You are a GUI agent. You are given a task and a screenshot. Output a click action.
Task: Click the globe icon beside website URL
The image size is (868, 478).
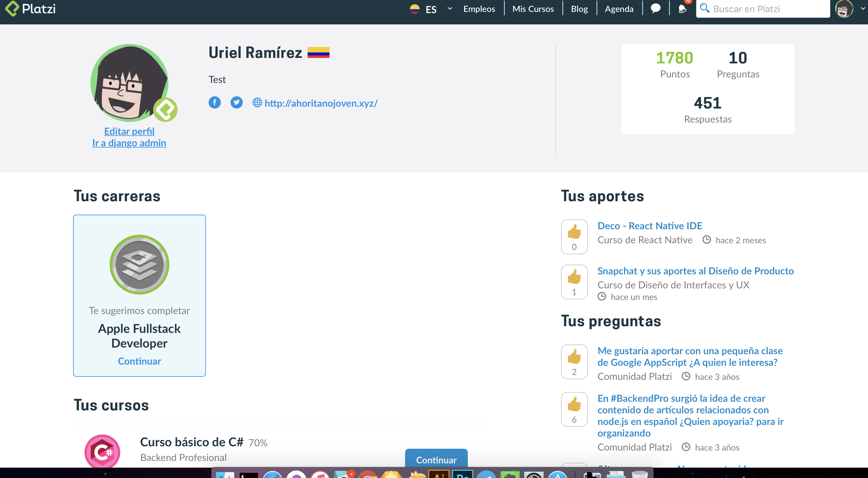tap(257, 102)
